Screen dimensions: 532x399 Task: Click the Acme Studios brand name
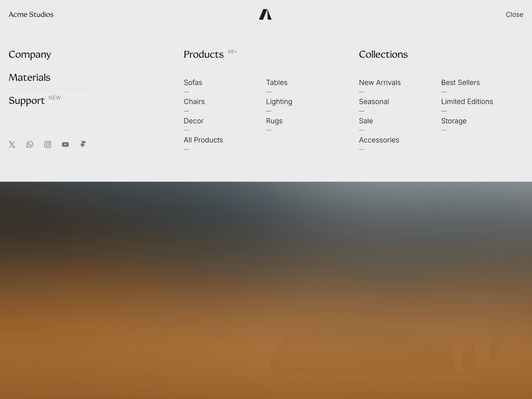(31, 15)
